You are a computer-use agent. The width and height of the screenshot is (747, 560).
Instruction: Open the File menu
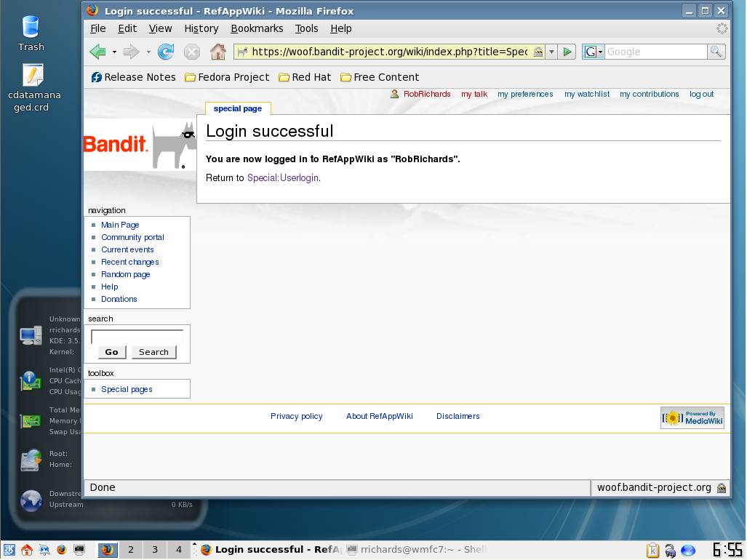coord(97,28)
